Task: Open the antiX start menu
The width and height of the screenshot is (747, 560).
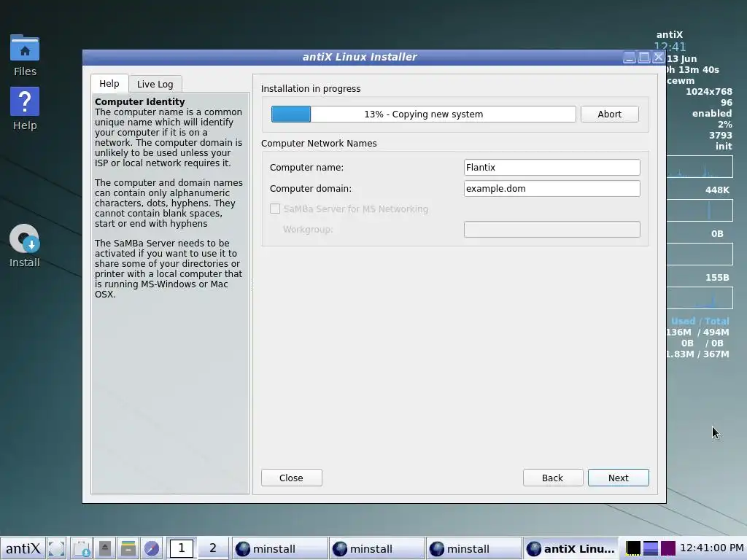Action: click(x=23, y=548)
